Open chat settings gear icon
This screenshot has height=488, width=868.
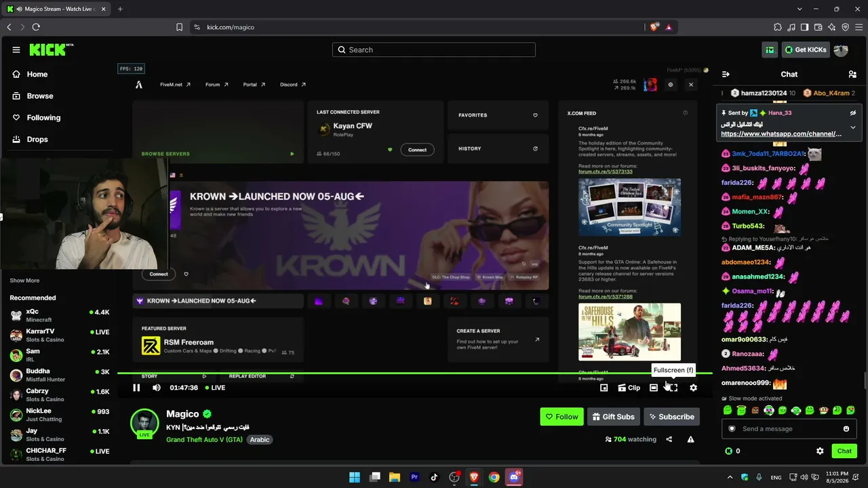[x=820, y=451]
